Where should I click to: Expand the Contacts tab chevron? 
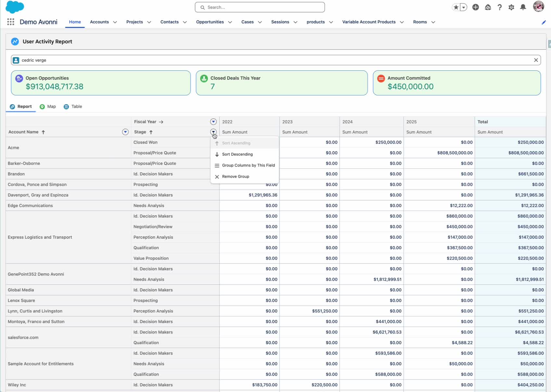click(185, 22)
